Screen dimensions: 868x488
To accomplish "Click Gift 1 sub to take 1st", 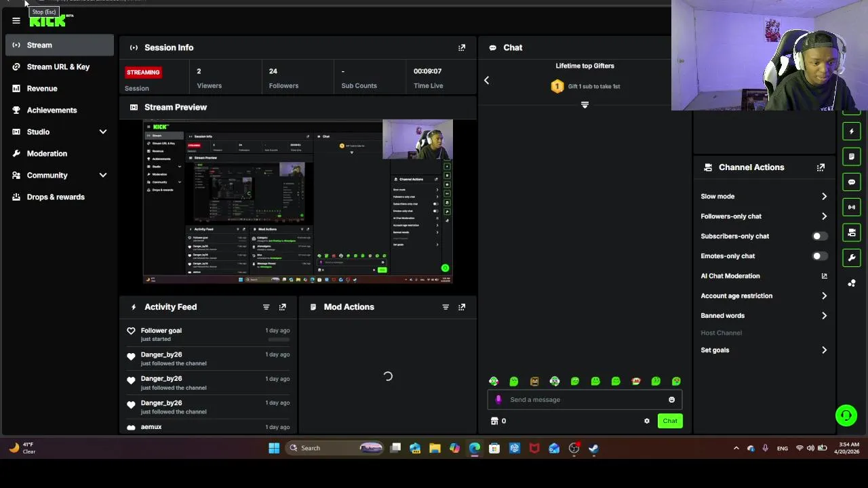I will (594, 87).
